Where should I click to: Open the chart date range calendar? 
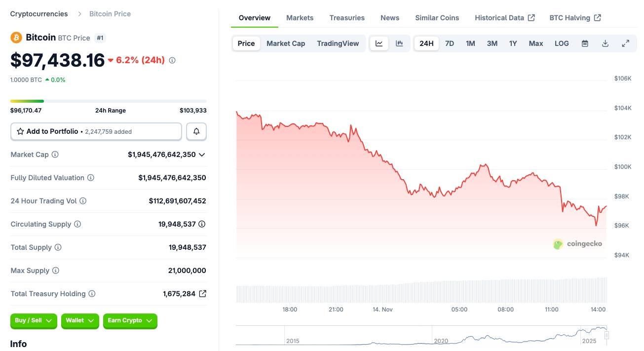(584, 43)
